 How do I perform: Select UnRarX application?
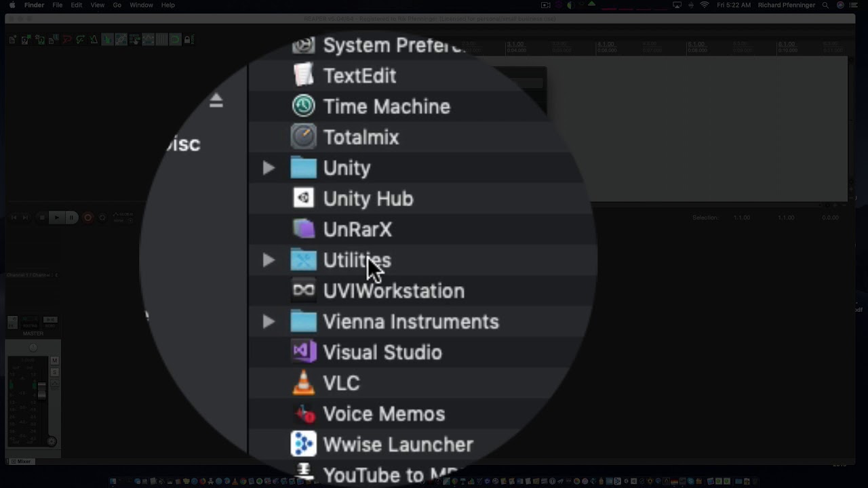(x=342, y=229)
